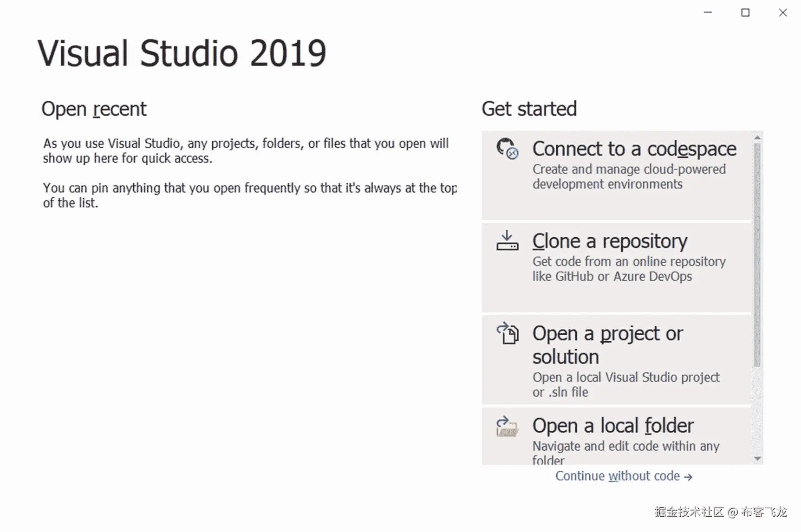Screen dimensions: 801x532
Task: Choose the "Connect to a codespace" title
Action: (x=634, y=149)
